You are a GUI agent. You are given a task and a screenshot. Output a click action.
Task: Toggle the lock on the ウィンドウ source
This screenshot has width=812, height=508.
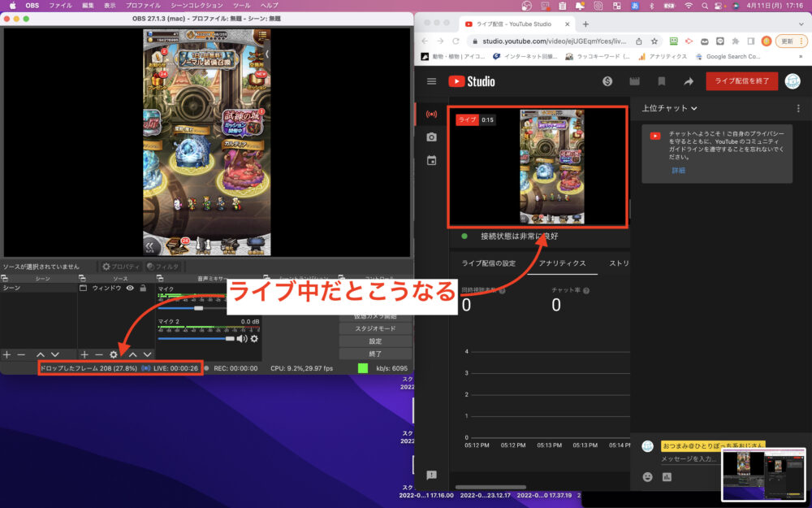[x=143, y=289]
